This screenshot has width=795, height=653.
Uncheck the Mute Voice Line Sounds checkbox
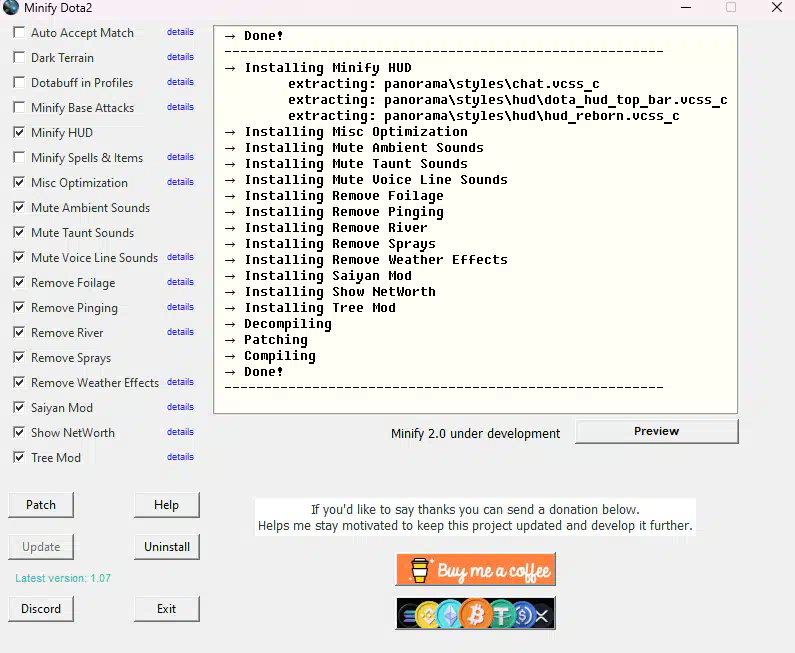(x=19, y=258)
